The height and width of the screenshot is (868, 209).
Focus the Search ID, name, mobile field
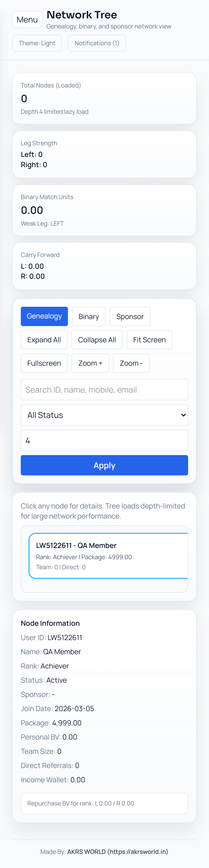click(104, 389)
